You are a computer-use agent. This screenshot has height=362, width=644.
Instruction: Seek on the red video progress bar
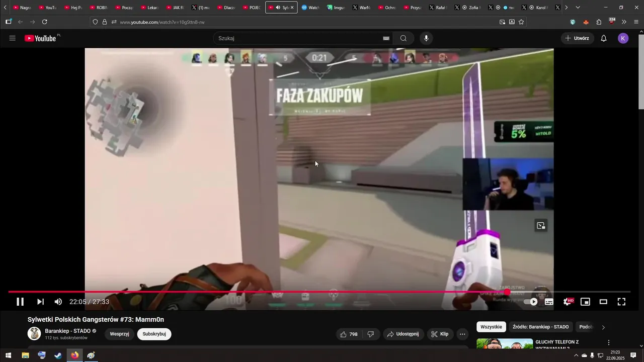tap(319, 292)
